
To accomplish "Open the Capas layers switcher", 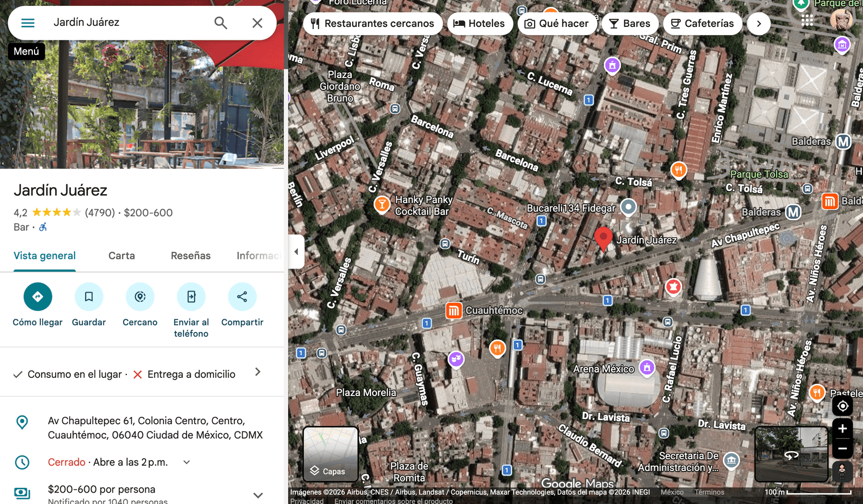I will click(x=331, y=454).
